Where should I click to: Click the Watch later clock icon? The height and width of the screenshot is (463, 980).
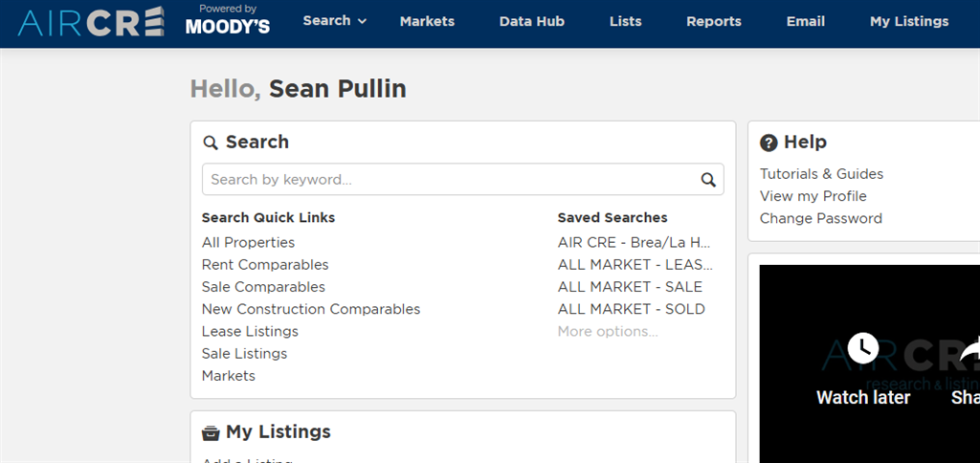click(863, 347)
